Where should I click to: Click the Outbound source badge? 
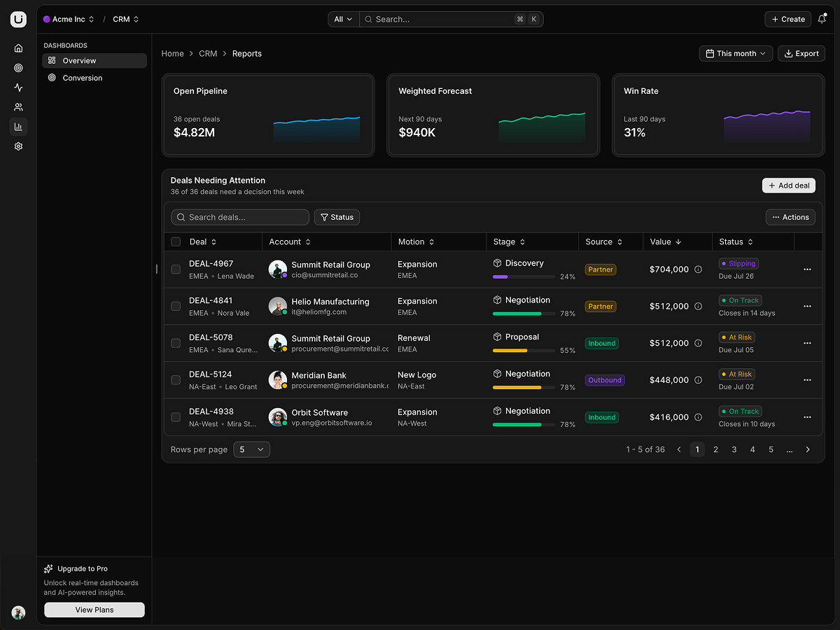pyautogui.click(x=605, y=380)
